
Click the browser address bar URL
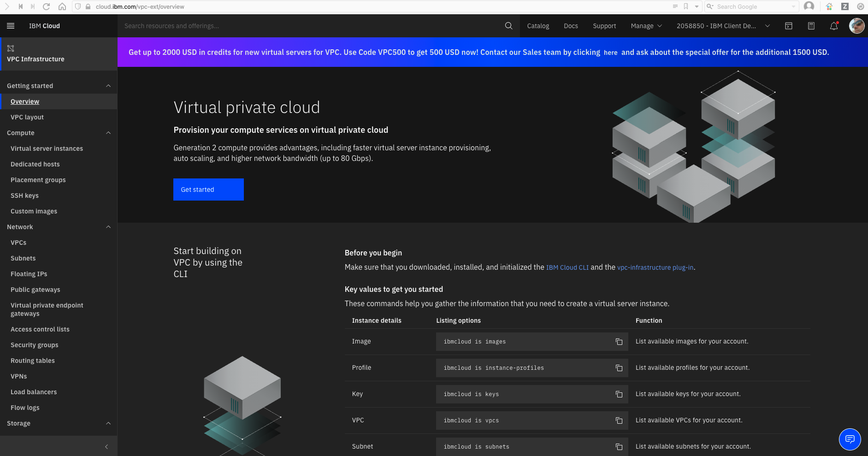pyautogui.click(x=140, y=6)
